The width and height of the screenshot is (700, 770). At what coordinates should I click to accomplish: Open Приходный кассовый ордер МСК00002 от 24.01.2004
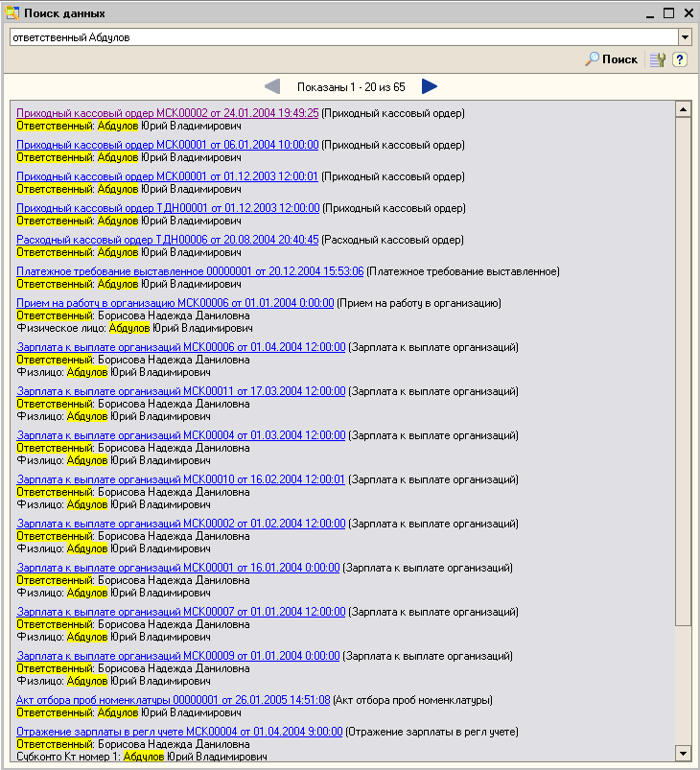tap(167, 113)
